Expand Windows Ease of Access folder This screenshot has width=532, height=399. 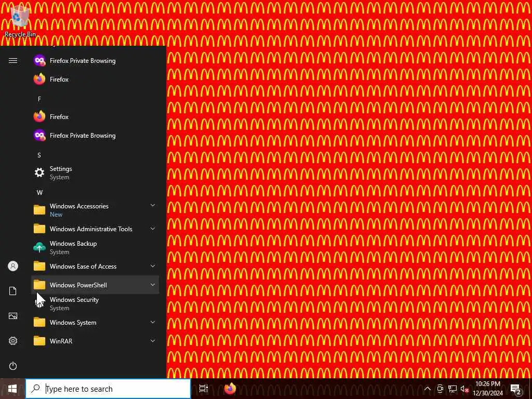[95, 267]
